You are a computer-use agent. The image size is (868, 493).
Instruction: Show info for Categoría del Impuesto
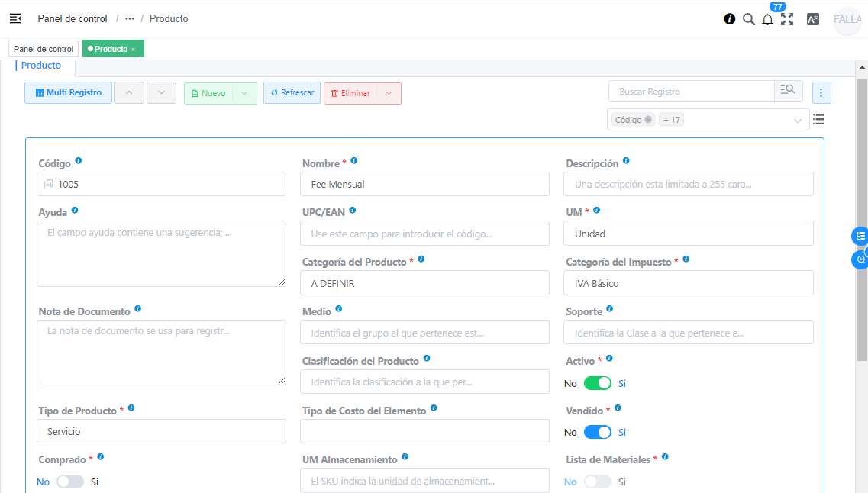[686, 259]
